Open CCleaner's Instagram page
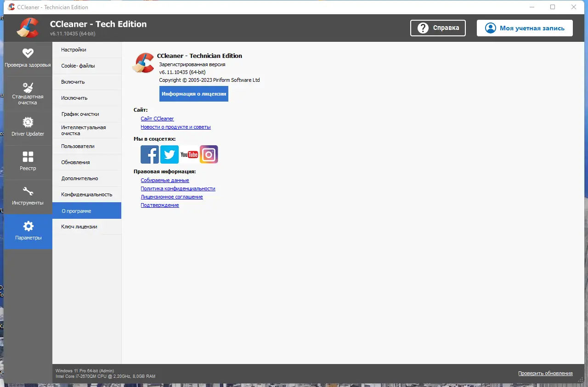The image size is (588, 387). click(209, 154)
